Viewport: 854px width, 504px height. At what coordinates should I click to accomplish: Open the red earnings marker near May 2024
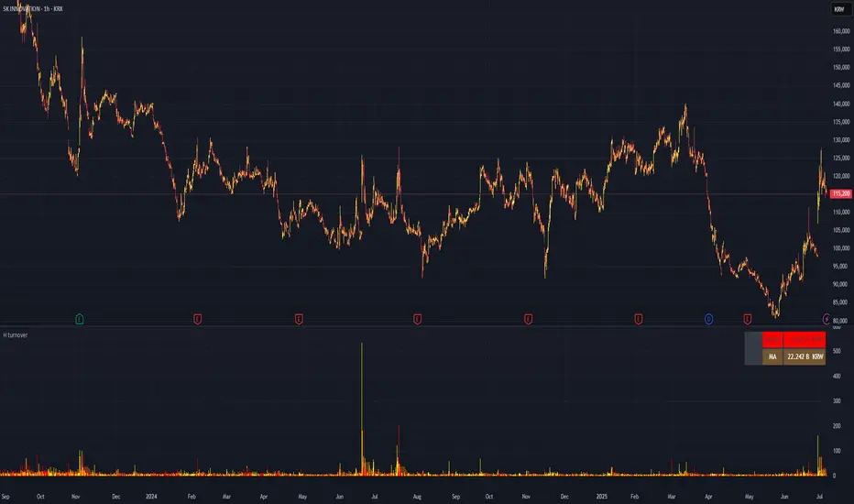299,319
